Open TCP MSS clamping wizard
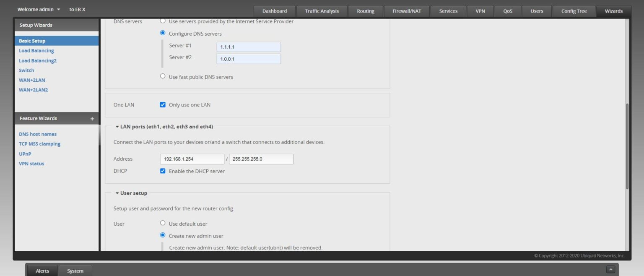The width and height of the screenshot is (644, 276). 39,144
